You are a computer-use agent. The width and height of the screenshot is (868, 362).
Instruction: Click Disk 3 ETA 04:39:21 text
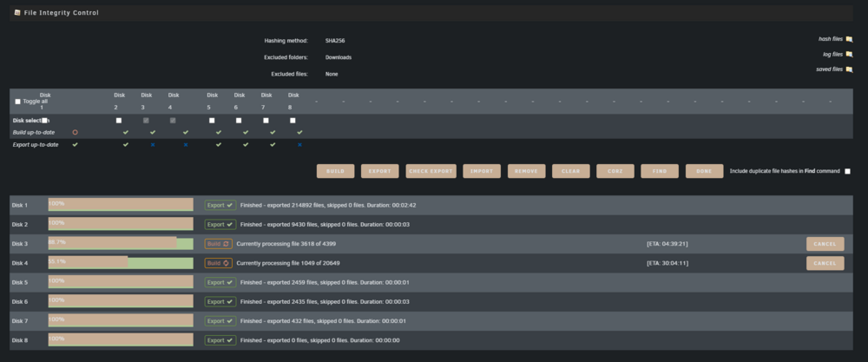point(667,244)
